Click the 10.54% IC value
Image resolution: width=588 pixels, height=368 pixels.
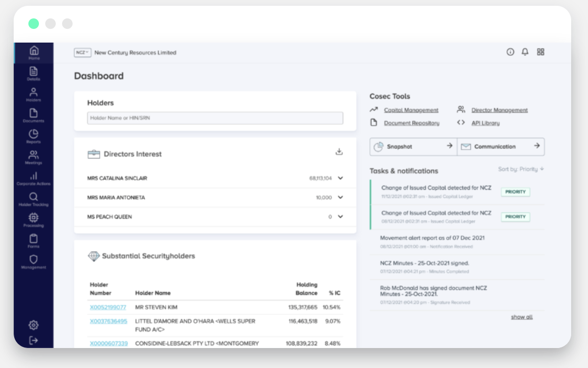(x=331, y=308)
